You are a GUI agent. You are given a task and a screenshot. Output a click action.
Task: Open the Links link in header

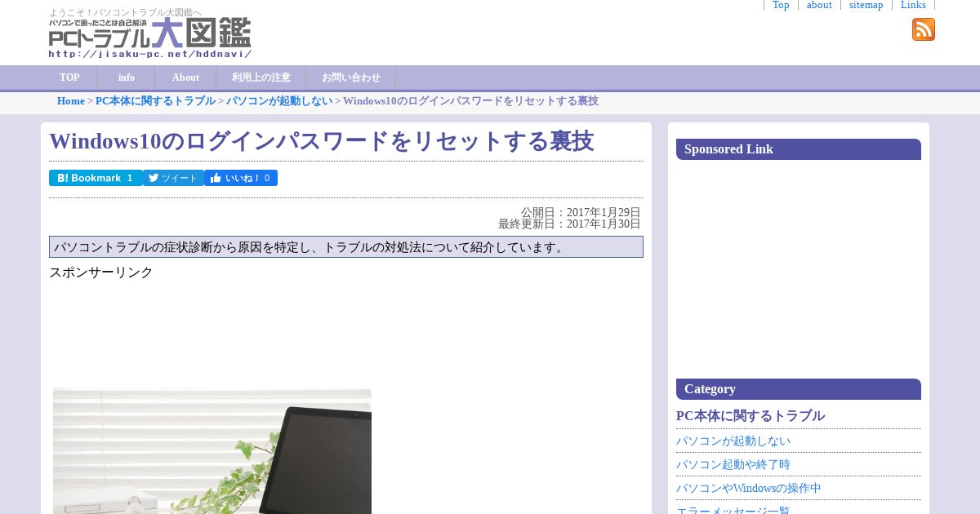click(913, 5)
